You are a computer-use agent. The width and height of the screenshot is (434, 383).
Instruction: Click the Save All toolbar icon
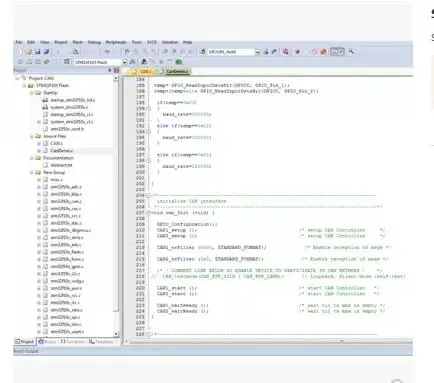(x=47, y=52)
